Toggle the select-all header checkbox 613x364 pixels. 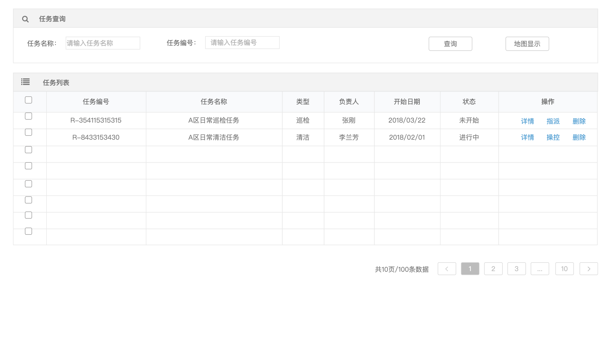point(28,100)
